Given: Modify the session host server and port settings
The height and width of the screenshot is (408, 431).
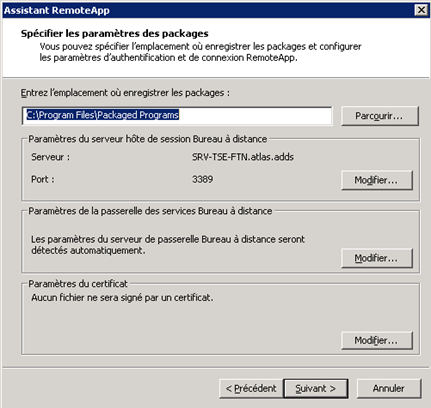Looking at the screenshot, I should [377, 180].
